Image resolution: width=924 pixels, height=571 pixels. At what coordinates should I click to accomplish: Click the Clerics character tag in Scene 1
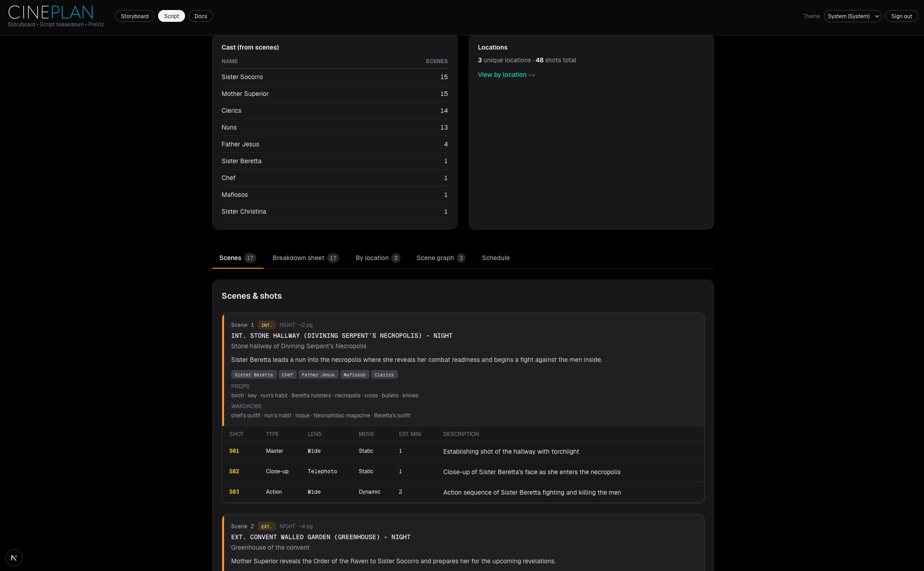[384, 375]
